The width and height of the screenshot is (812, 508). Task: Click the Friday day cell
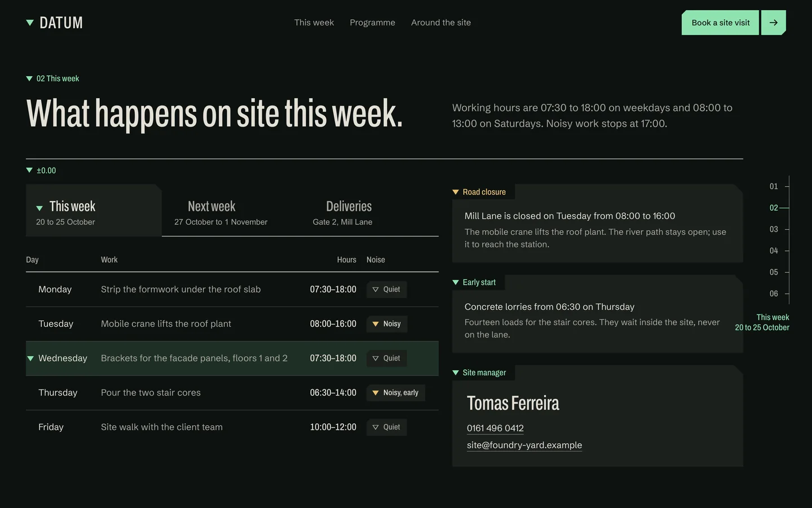[x=51, y=427]
